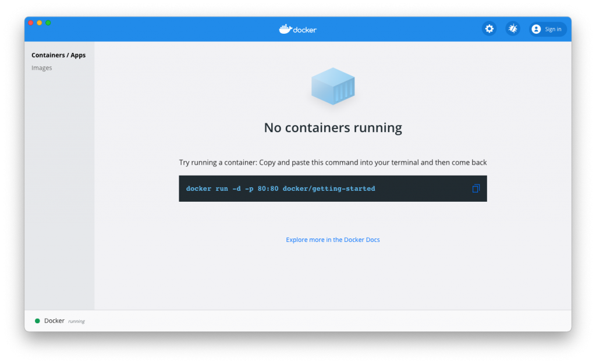The height and width of the screenshot is (364, 596).
Task: Select Containers / Apps in sidebar
Action: click(x=59, y=55)
